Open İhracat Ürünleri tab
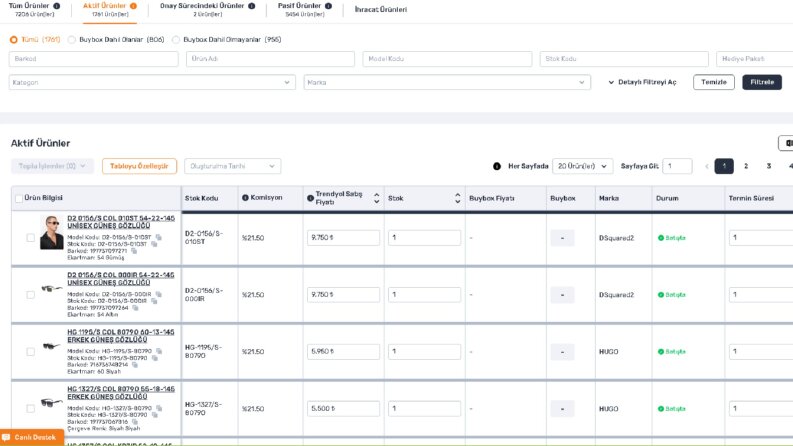 [381, 10]
